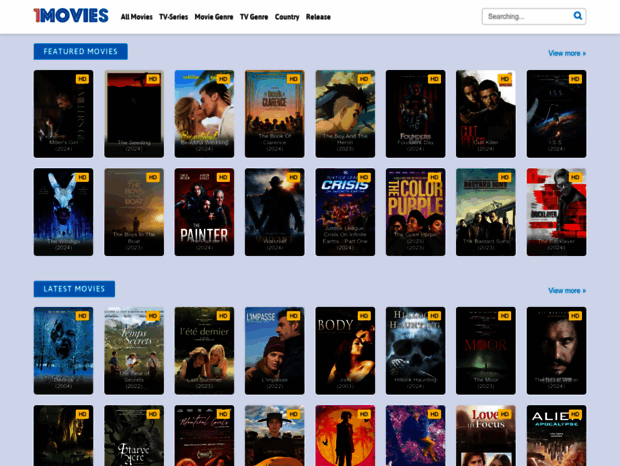620x466 pixels.
Task: Open The Seeding movie poster
Action: [134, 114]
